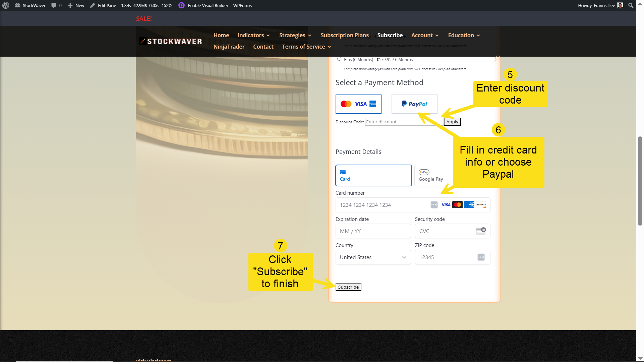Select credit card payment method box

(x=358, y=104)
